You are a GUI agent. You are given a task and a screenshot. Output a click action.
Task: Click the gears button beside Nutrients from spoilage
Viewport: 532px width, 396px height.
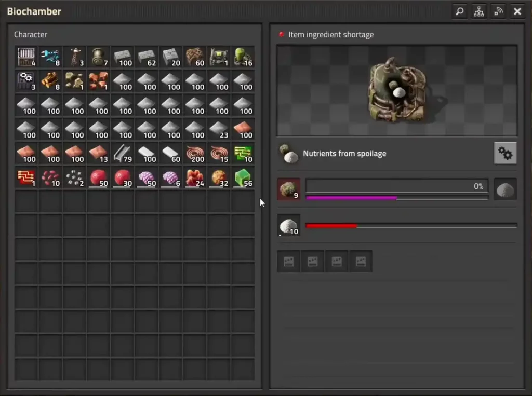(505, 153)
